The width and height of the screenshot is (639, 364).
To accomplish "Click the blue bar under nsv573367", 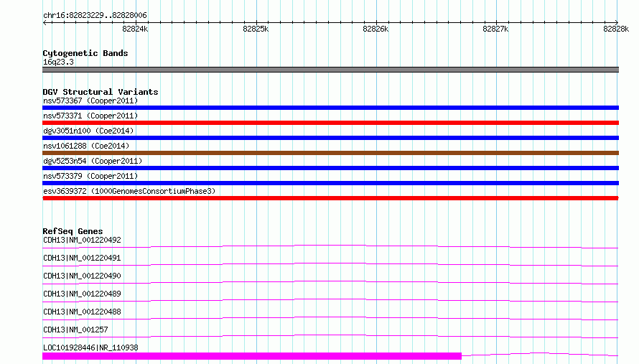I will point(330,108).
